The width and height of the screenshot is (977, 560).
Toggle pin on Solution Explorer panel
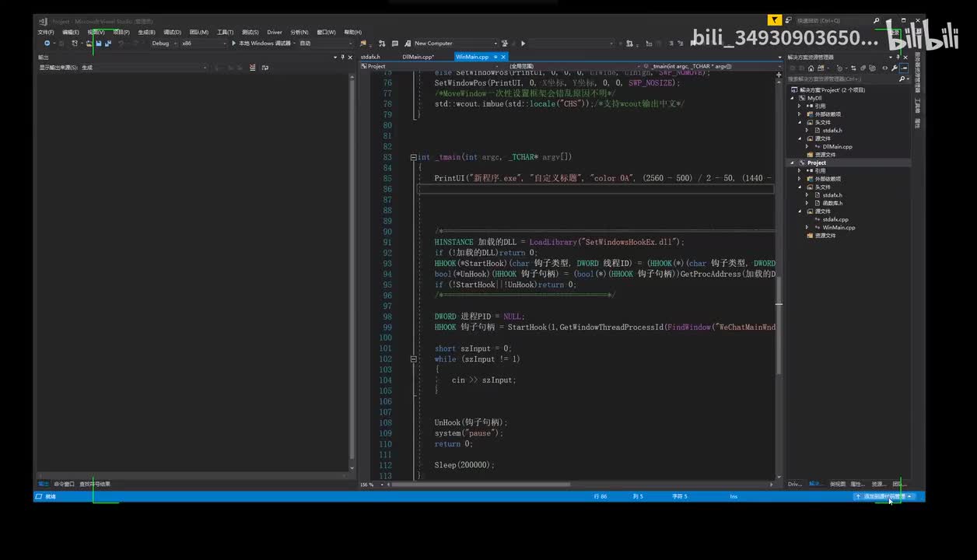click(x=898, y=58)
